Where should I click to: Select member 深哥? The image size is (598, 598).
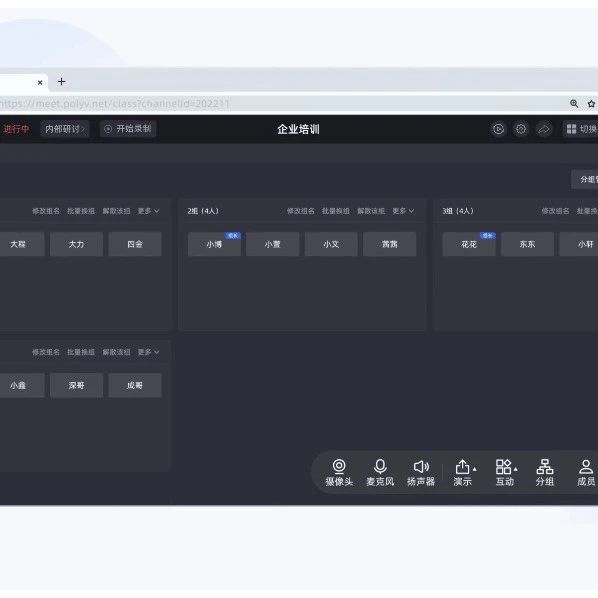tap(76, 385)
